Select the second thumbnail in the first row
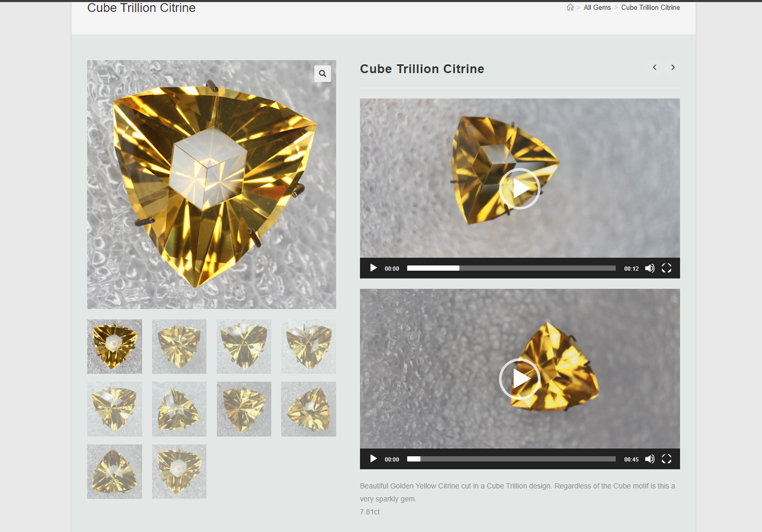The height and width of the screenshot is (532, 762). [x=179, y=346]
